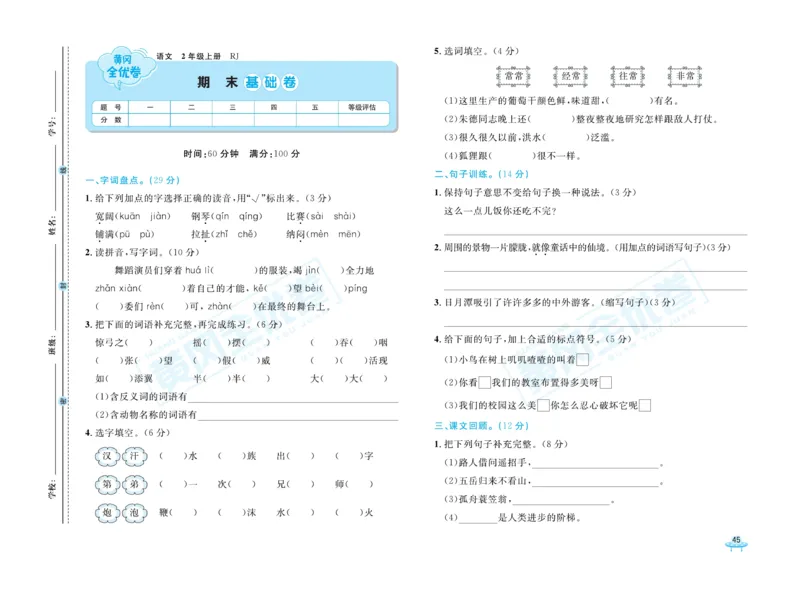Check the punctuation box after 叫着

pyautogui.click(x=583, y=361)
